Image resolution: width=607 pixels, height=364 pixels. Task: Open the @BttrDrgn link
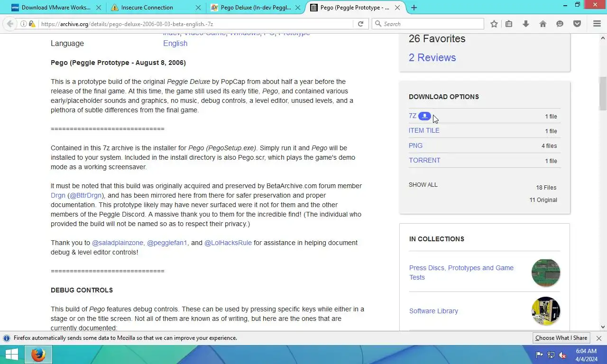85,195
